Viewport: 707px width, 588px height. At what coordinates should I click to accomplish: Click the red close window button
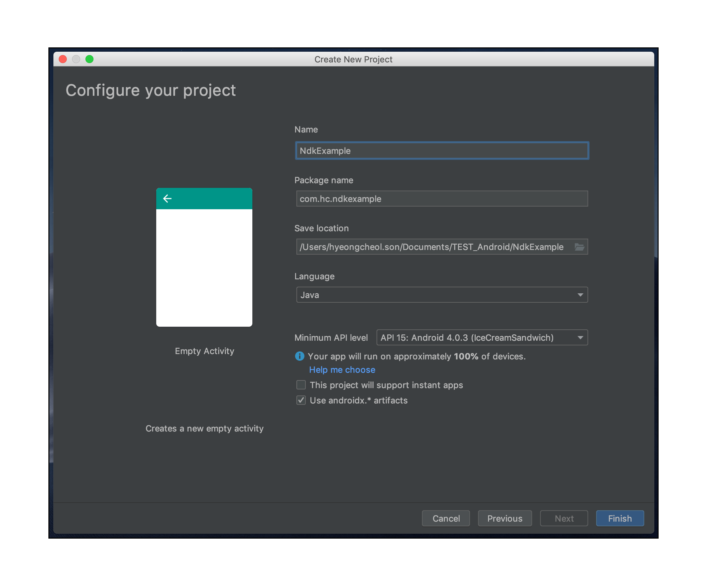click(x=63, y=59)
